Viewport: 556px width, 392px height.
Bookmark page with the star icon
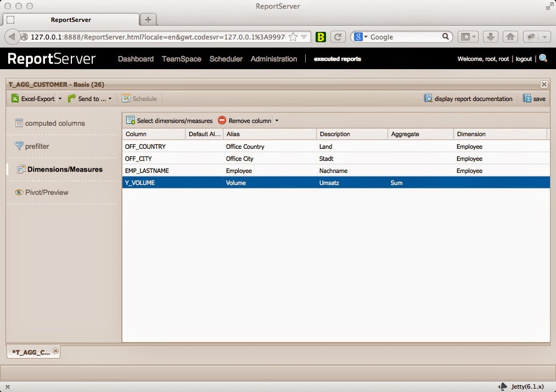[293, 37]
